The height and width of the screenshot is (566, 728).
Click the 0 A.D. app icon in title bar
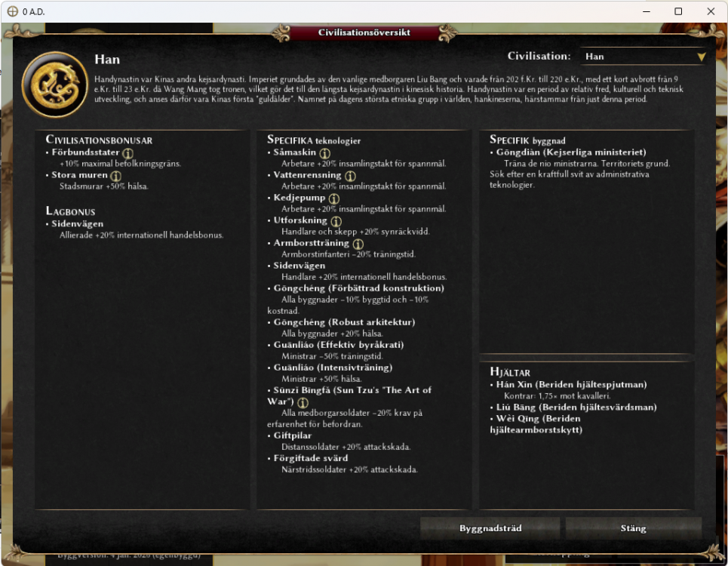pos(13,11)
